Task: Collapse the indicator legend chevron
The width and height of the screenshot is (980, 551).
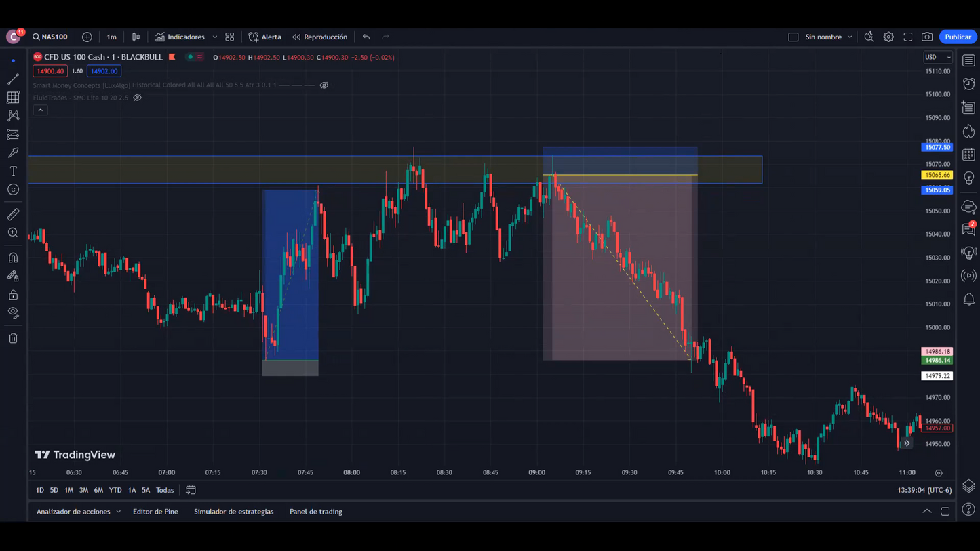Action: (41, 110)
